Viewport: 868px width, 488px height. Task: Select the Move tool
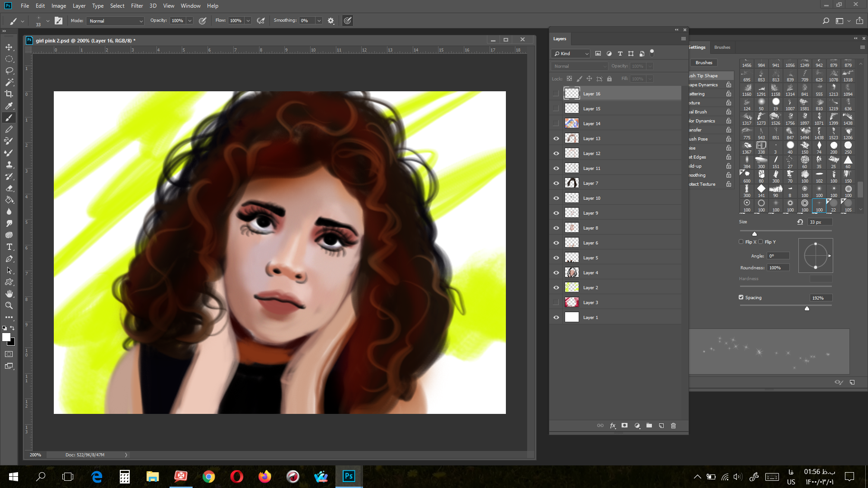point(9,47)
